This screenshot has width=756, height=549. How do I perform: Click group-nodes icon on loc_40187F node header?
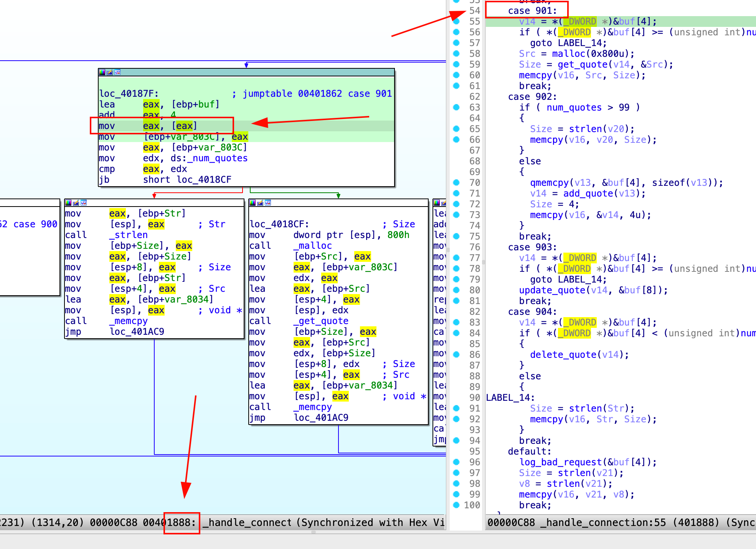click(x=117, y=72)
